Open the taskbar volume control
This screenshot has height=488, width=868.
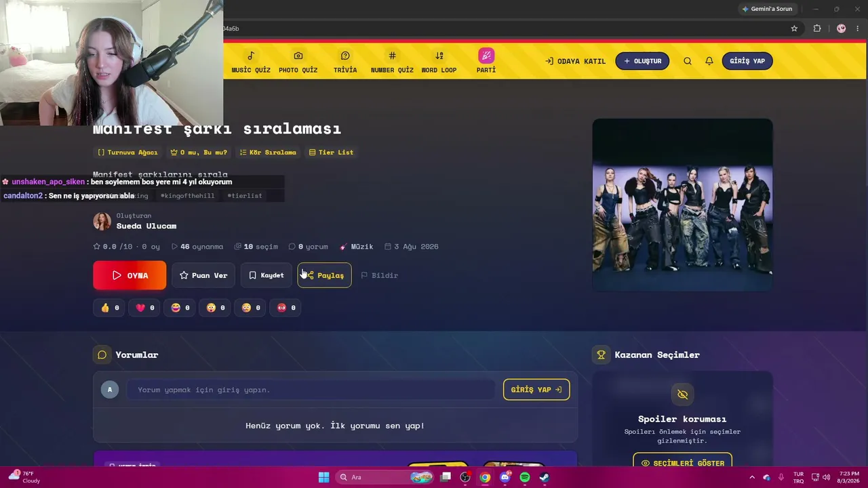coord(827,477)
